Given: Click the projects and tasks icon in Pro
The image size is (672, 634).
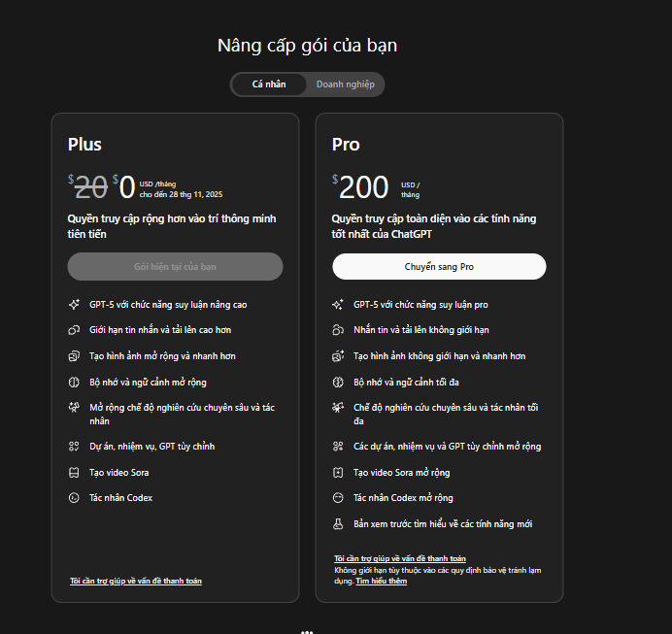Looking at the screenshot, I should [x=338, y=447].
